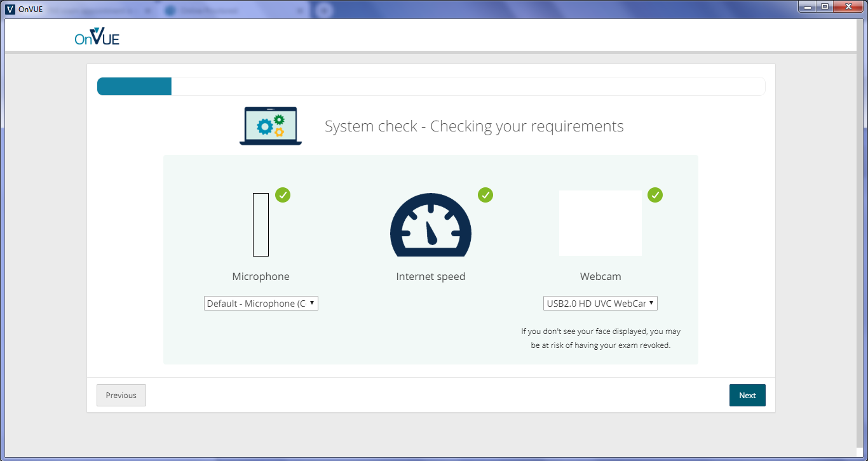
Task: Click the Internet speed label
Action: pyautogui.click(x=430, y=277)
